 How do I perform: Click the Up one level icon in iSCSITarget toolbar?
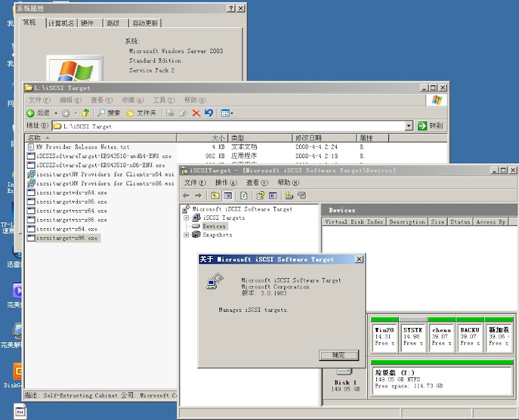[215, 196]
